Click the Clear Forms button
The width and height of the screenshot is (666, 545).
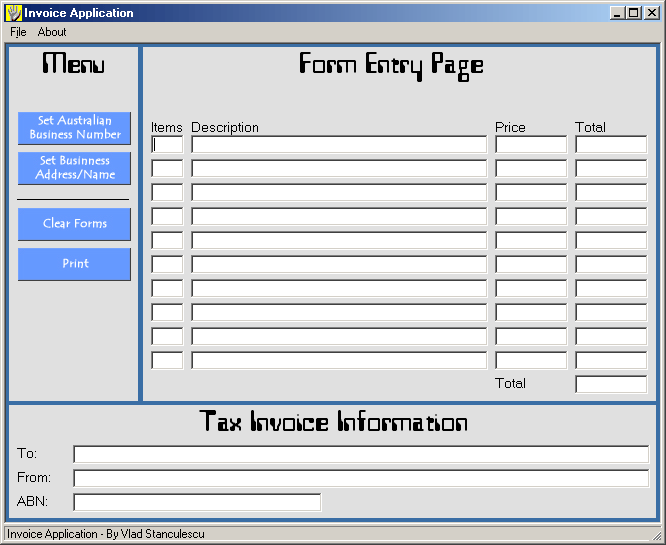(74, 224)
